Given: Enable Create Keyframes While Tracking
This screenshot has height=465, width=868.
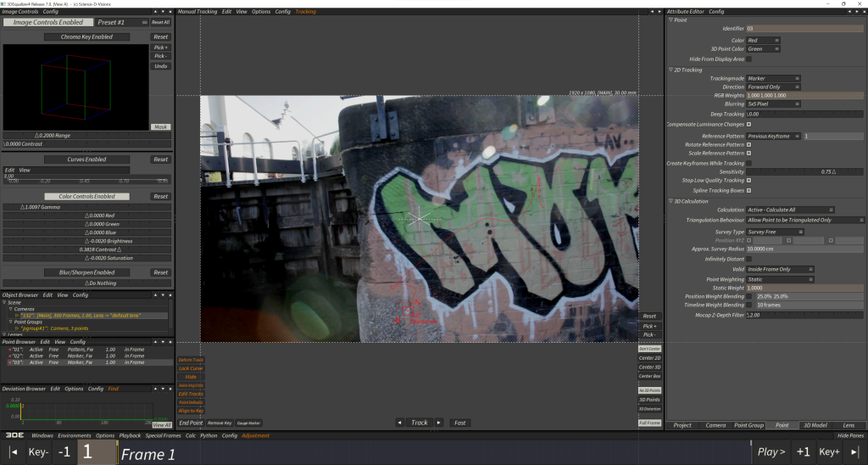Looking at the screenshot, I should (749, 163).
